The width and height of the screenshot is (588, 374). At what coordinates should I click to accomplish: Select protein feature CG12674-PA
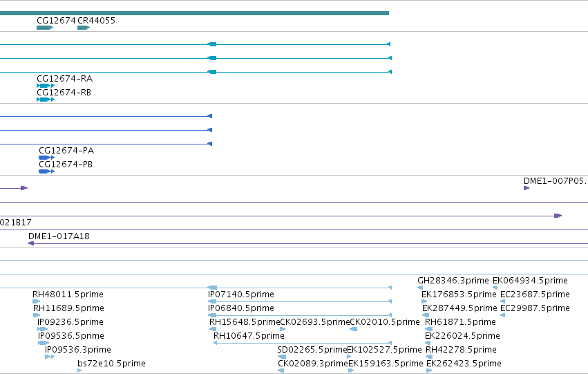click(x=66, y=151)
